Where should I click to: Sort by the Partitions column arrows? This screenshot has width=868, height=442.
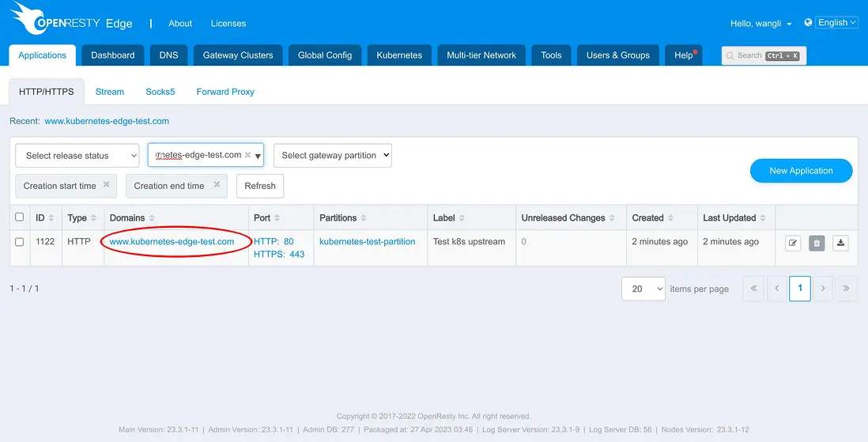364,218
